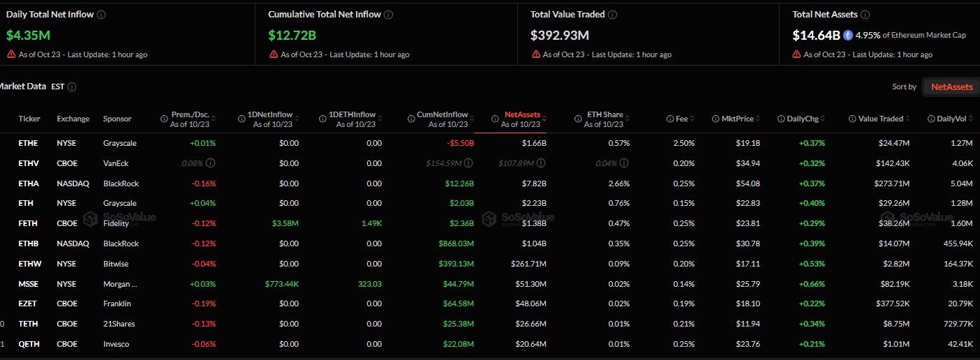Click Invesco sponsor cell
980x360 pixels.
[116, 344]
